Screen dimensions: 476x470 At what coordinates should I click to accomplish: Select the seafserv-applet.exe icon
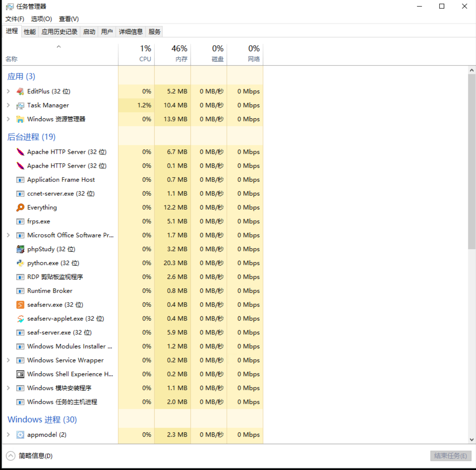pos(20,319)
